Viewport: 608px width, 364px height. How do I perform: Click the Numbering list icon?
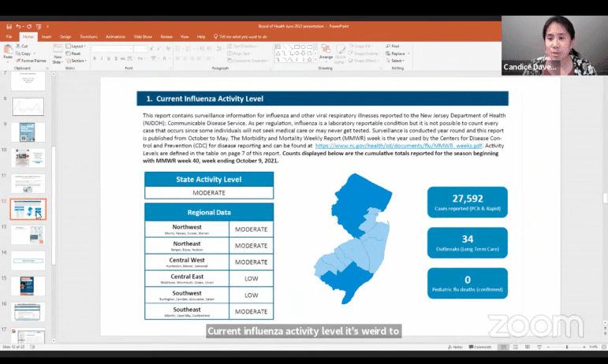pyautogui.click(x=188, y=48)
